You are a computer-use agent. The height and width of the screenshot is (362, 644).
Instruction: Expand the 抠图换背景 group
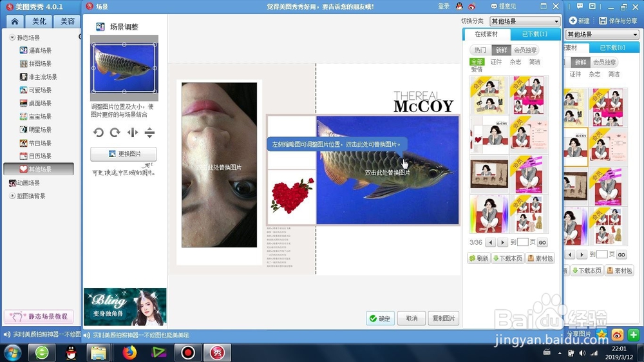[12, 196]
